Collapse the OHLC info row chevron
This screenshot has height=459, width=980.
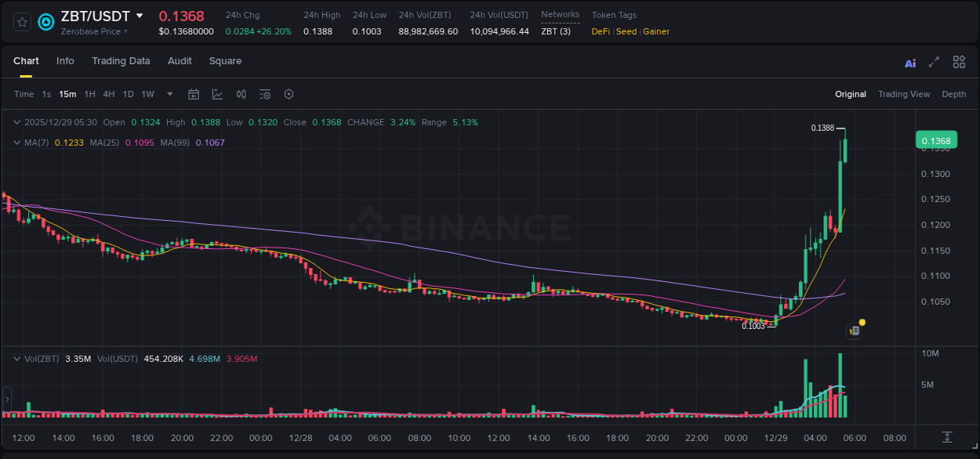pyautogui.click(x=16, y=122)
